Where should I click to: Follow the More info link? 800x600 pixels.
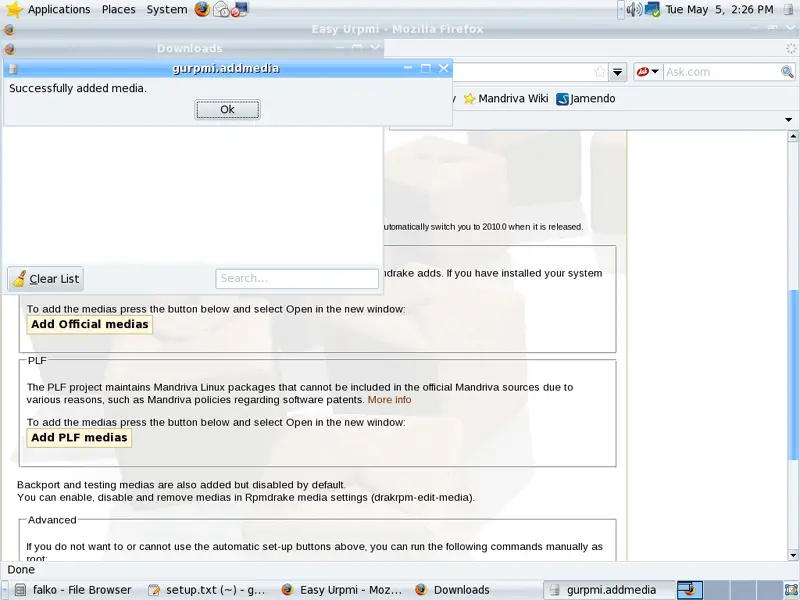click(x=389, y=399)
